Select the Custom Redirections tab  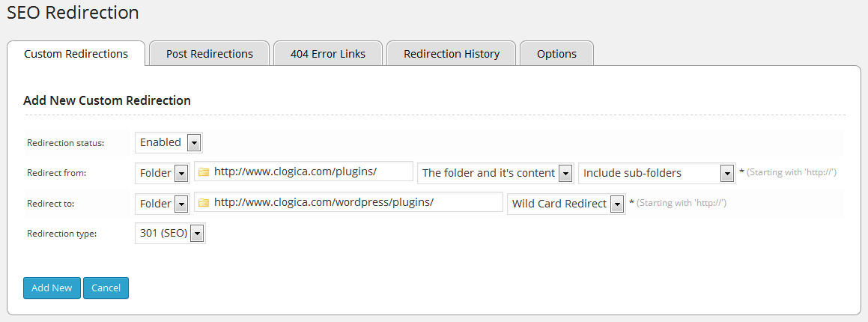pos(76,54)
